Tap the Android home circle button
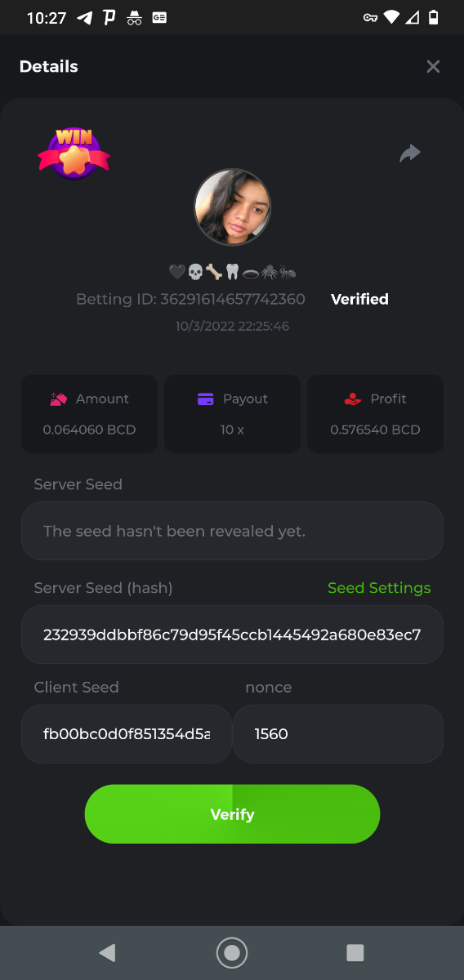The width and height of the screenshot is (464, 980). 232,952
